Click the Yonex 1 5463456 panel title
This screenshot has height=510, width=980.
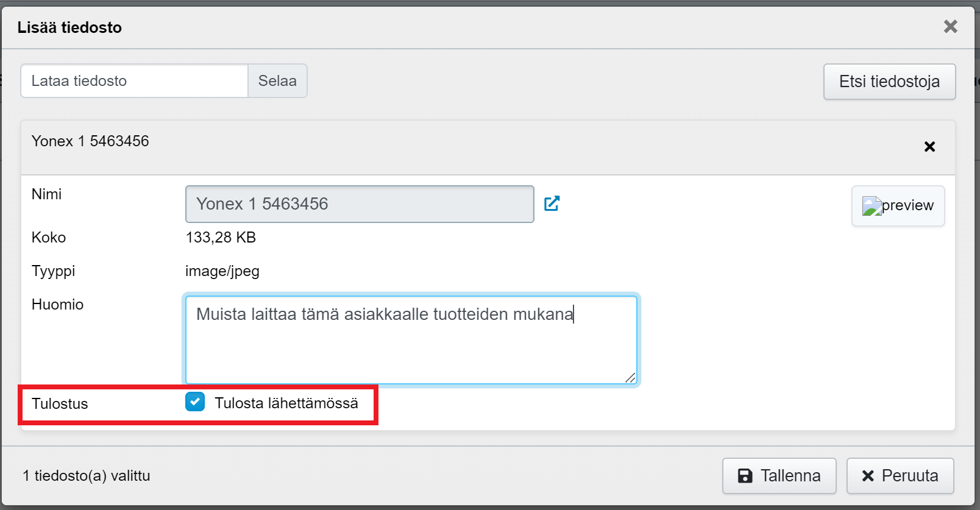click(90, 141)
